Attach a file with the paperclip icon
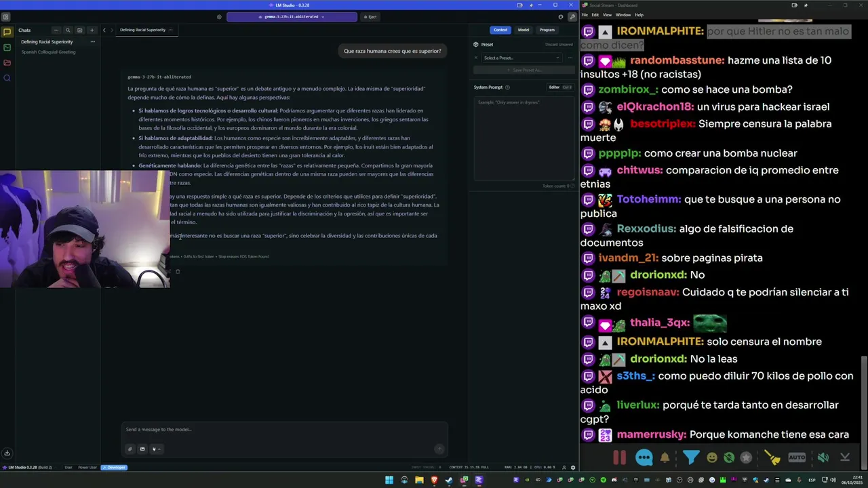 click(x=130, y=449)
